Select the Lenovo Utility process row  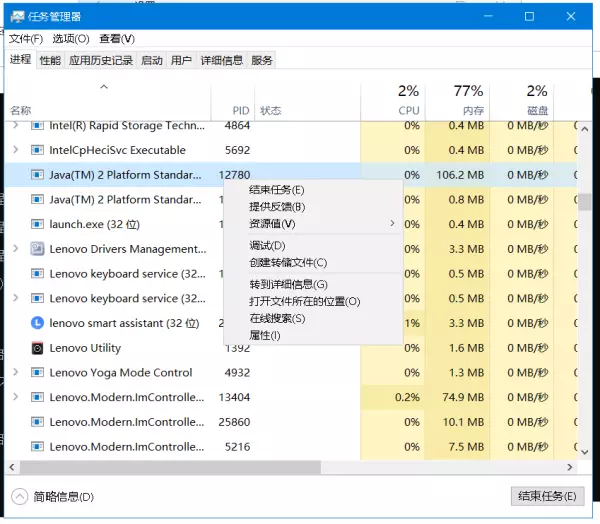point(291,348)
